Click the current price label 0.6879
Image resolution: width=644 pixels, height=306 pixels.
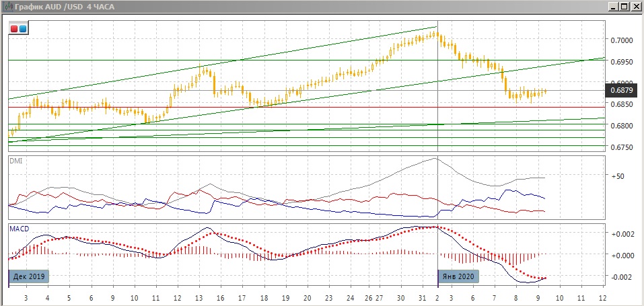(621, 90)
